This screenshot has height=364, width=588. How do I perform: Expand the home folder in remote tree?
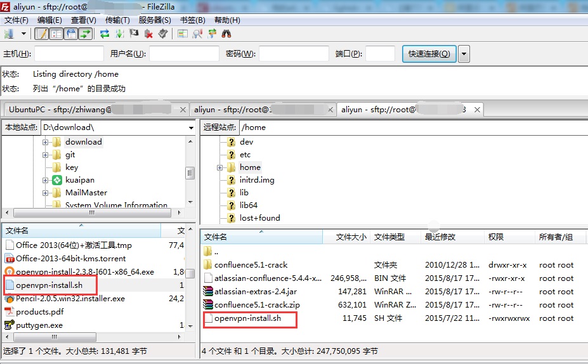coord(219,167)
